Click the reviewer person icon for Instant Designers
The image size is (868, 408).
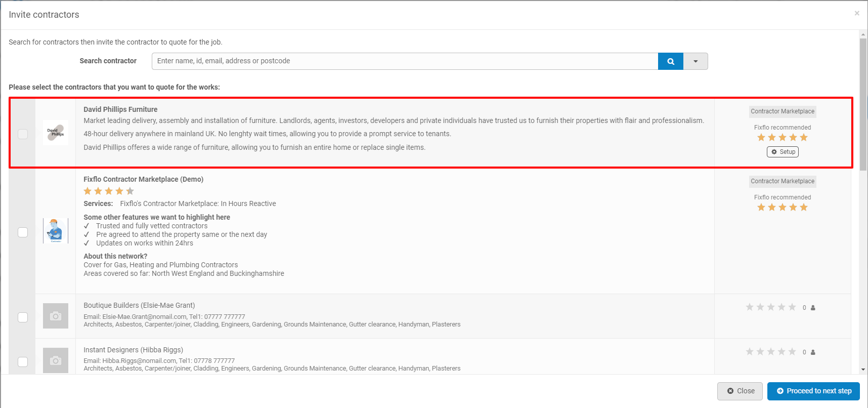pyautogui.click(x=813, y=352)
